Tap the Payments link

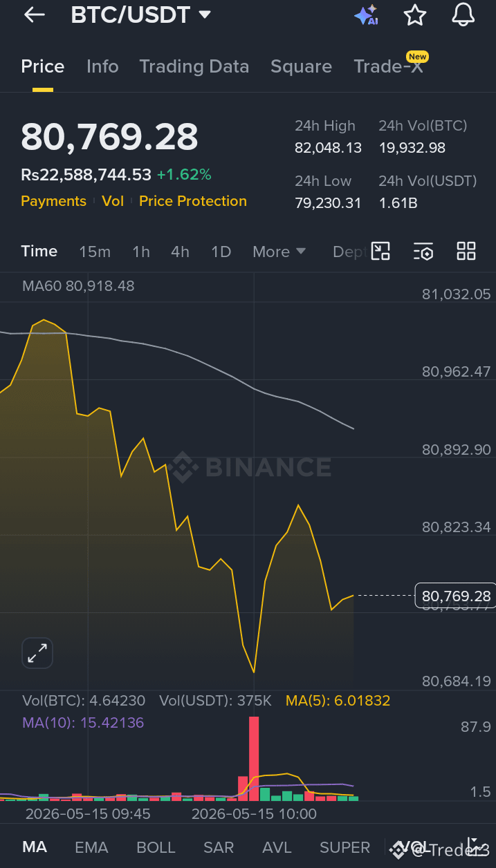click(x=53, y=201)
